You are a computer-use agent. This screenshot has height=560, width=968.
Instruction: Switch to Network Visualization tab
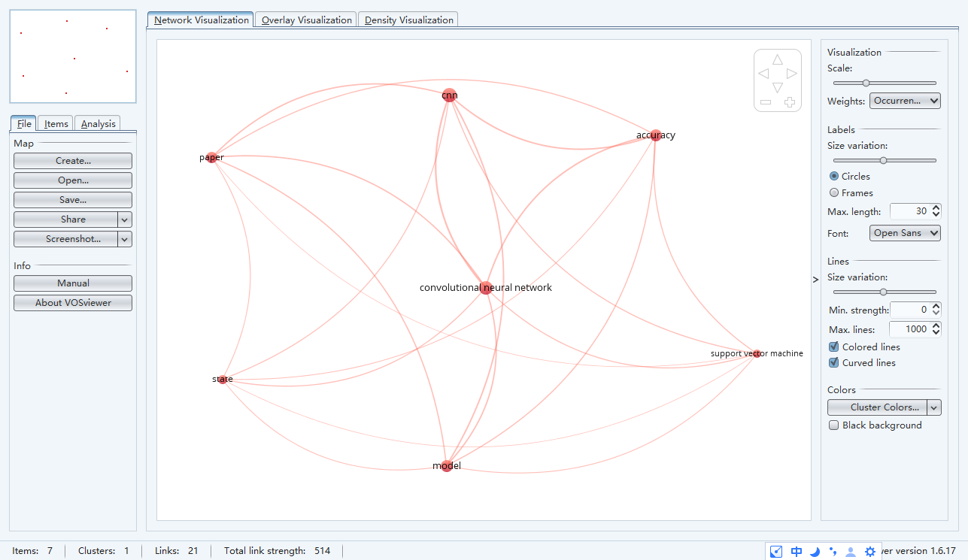tap(201, 20)
